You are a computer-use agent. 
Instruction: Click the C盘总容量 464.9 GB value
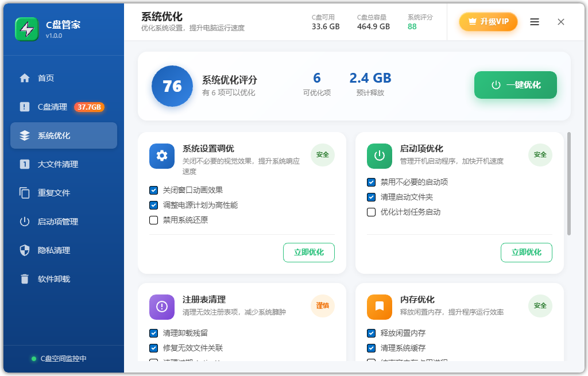point(373,26)
